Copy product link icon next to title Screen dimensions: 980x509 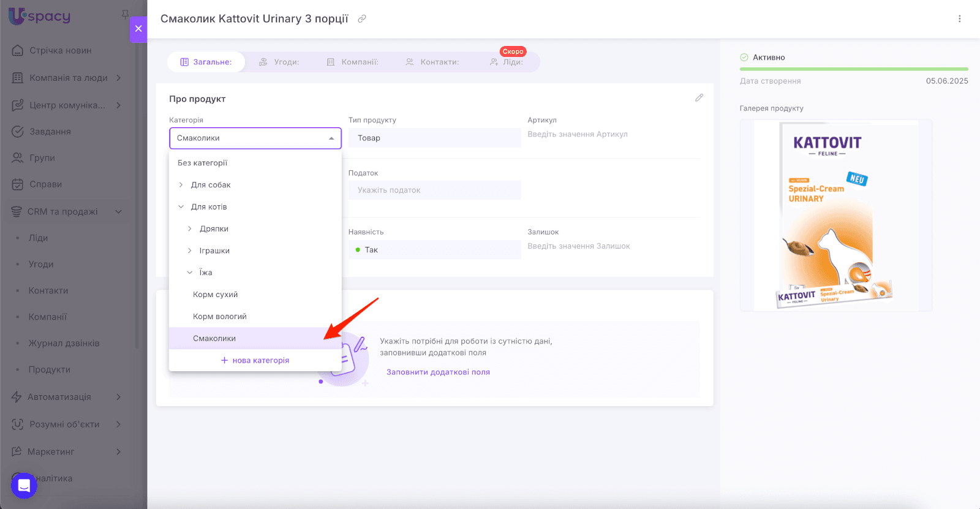[x=362, y=19]
